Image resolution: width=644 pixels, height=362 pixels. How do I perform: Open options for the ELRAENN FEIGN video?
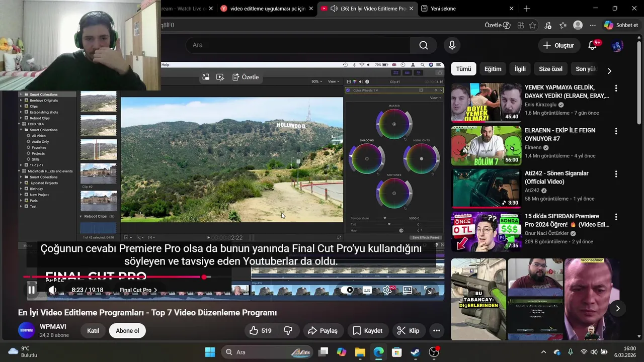tap(616, 131)
